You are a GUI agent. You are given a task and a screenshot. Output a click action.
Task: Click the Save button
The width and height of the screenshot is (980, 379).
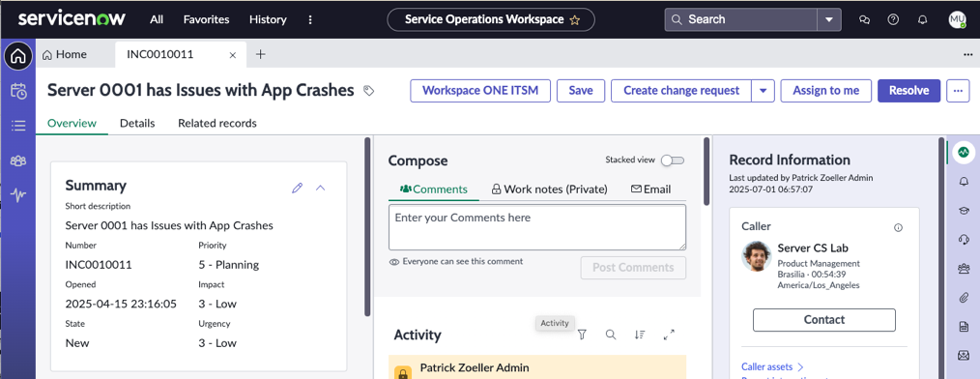(x=581, y=91)
